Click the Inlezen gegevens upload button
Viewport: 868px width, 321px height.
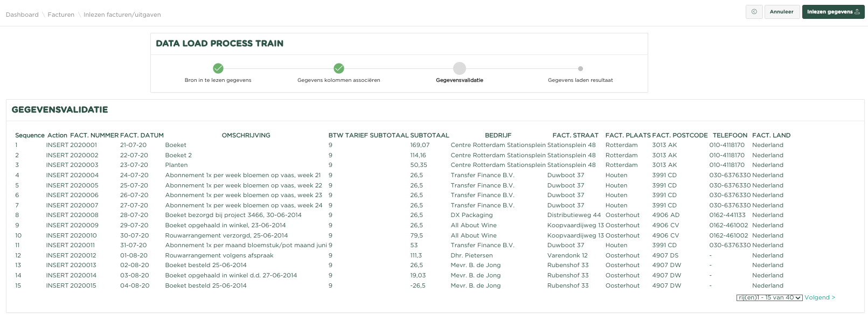click(833, 12)
